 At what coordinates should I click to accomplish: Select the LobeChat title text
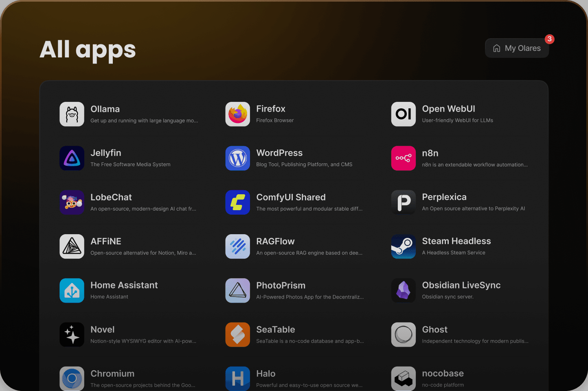(111, 197)
